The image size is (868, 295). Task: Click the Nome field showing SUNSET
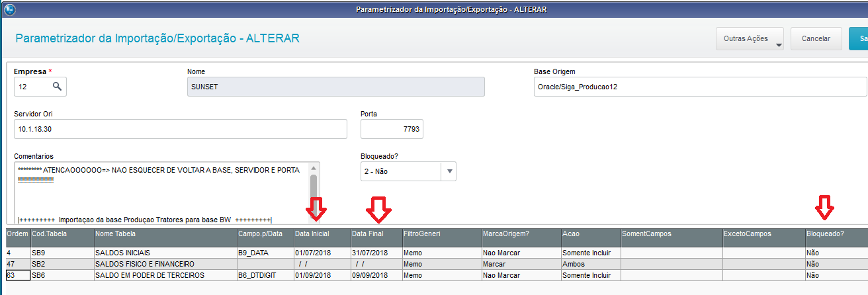[335, 87]
